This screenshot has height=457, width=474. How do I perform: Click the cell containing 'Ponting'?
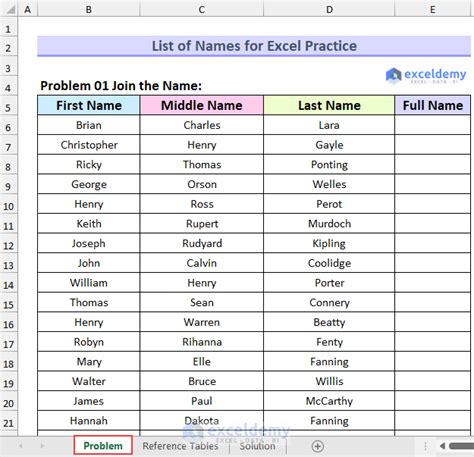[329, 164]
